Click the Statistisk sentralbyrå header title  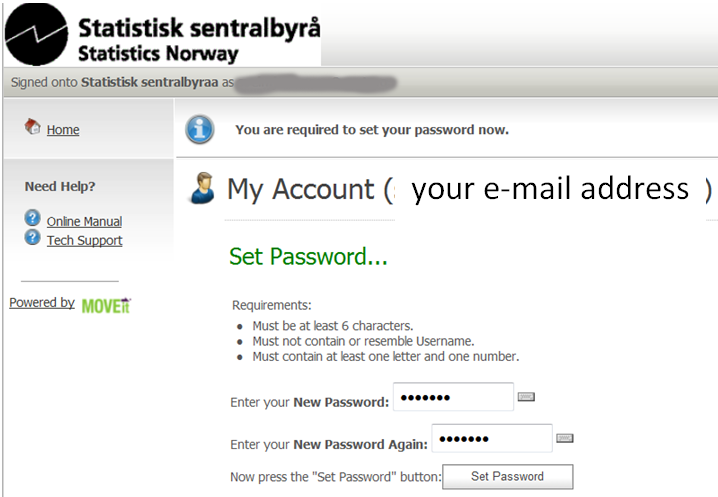point(199,28)
